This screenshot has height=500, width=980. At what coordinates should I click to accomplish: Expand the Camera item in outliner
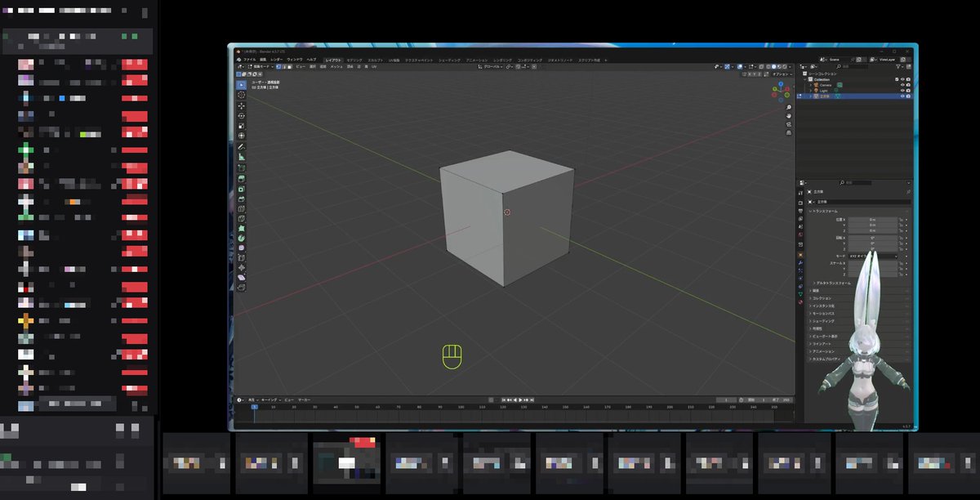tap(811, 85)
